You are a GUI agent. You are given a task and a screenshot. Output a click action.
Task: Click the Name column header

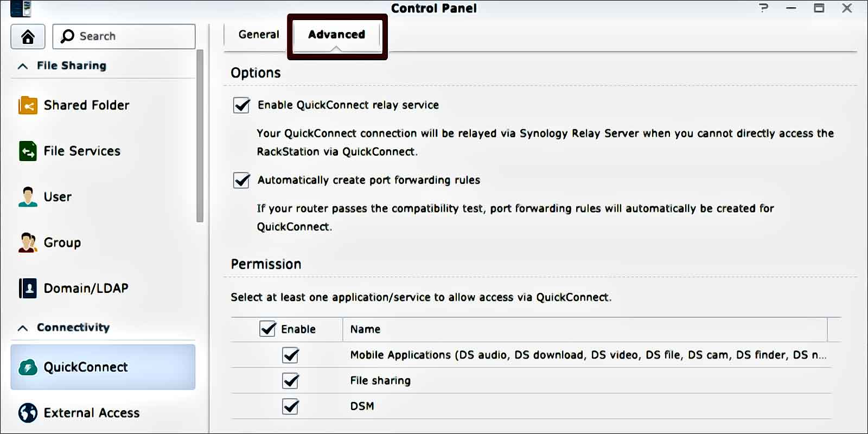click(x=585, y=329)
